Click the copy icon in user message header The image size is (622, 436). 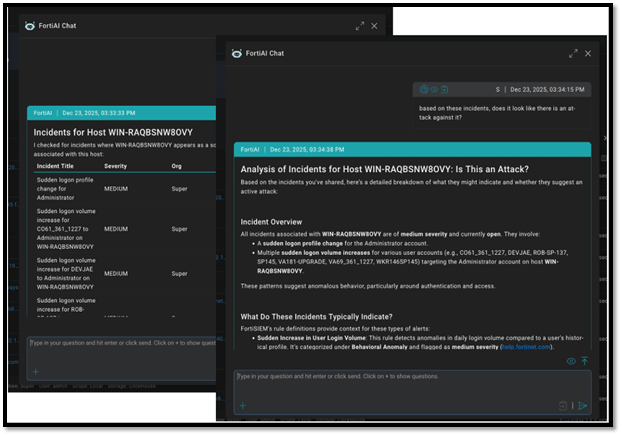tap(445, 89)
